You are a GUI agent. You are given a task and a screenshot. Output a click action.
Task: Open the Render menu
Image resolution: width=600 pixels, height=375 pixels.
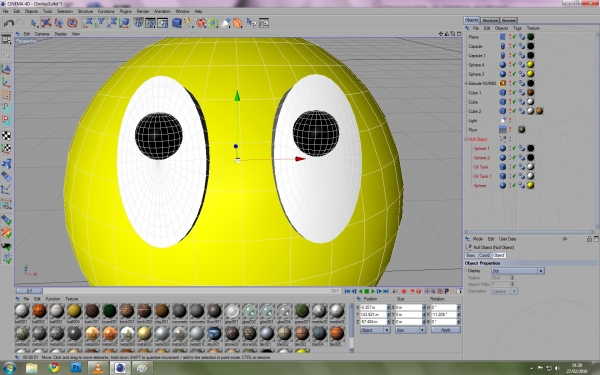point(143,11)
